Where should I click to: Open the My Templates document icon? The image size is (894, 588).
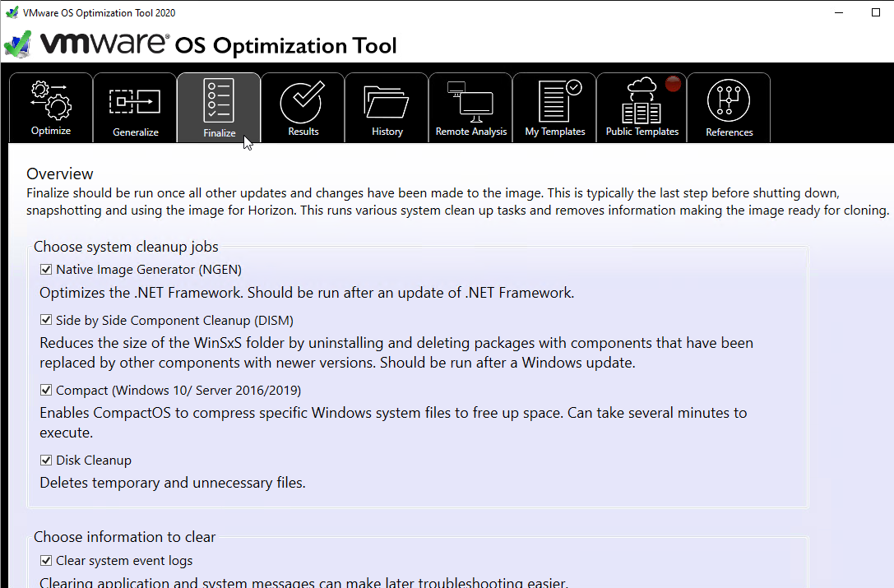pyautogui.click(x=558, y=101)
